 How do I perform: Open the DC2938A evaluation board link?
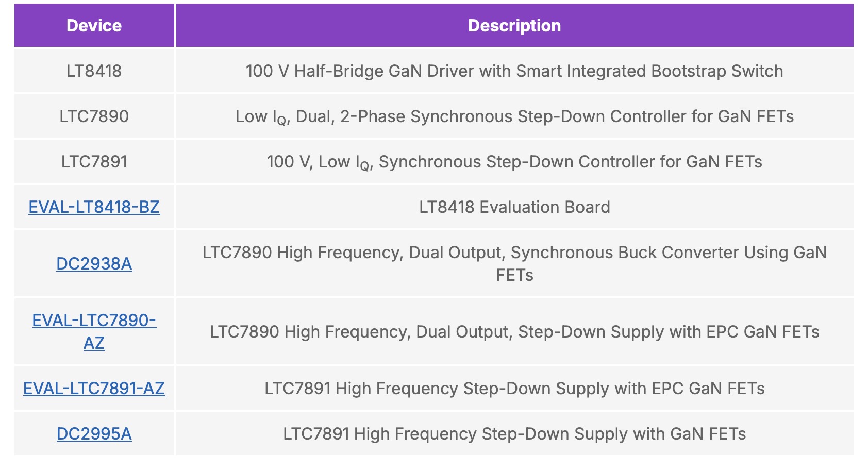(94, 264)
